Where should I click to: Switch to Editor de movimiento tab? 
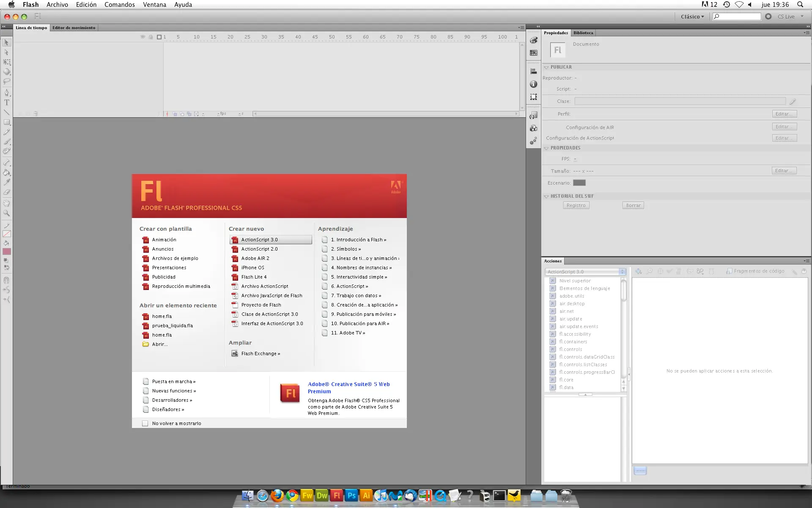click(74, 28)
